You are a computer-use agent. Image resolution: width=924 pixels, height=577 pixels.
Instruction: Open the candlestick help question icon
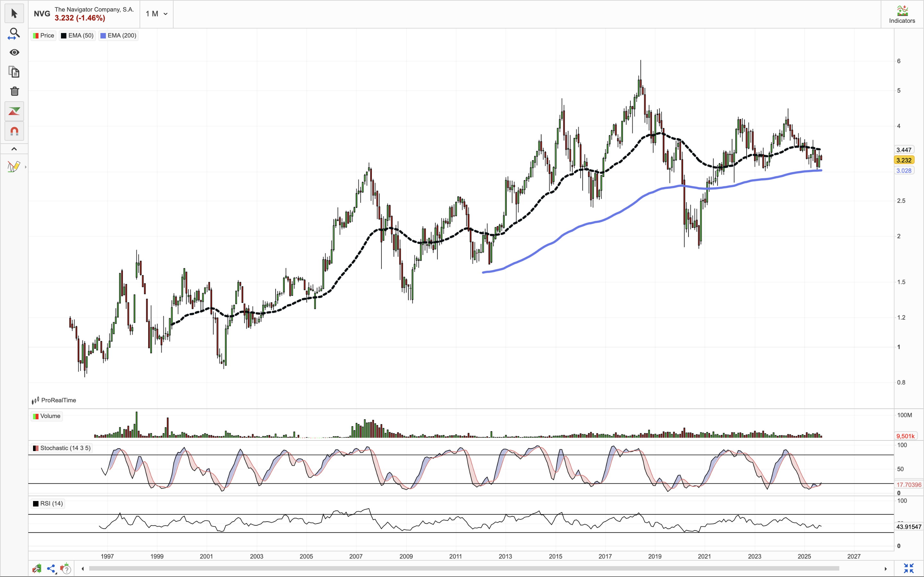point(66,569)
